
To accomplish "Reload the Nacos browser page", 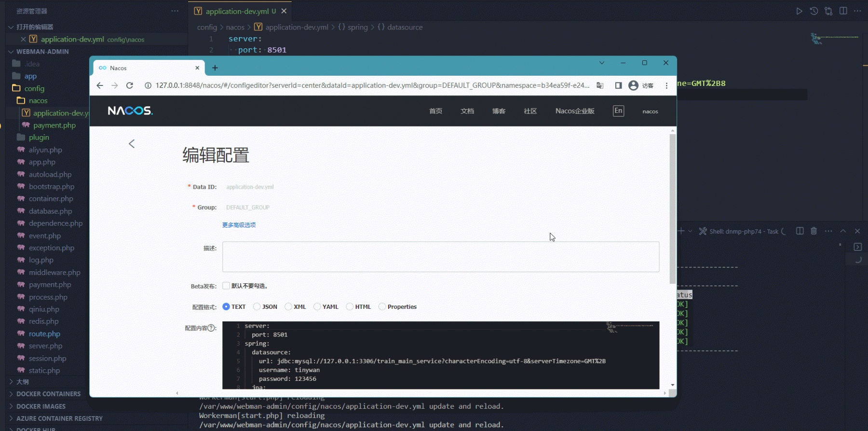I will coord(129,85).
